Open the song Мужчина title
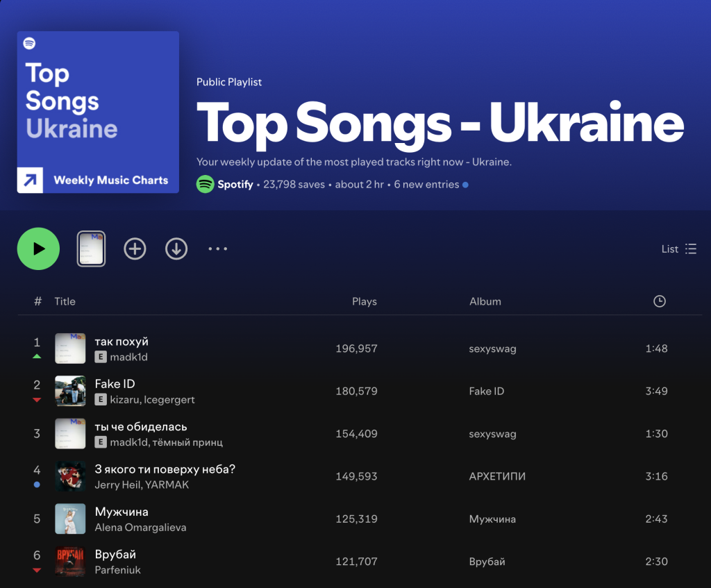This screenshot has width=711, height=588. (122, 512)
